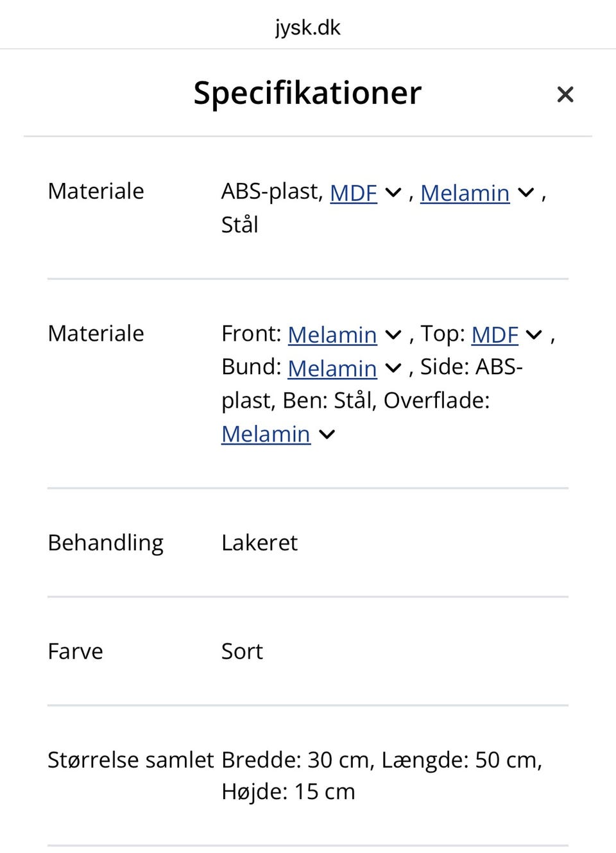Open the Overflade Melamin link
This screenshot has height=853, width=616.
(x=266, y=434)
